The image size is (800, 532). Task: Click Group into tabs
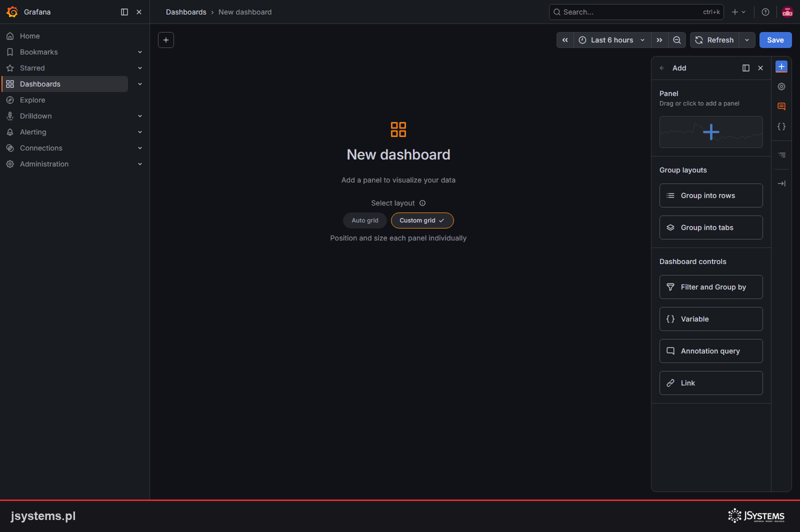[711, 227]
